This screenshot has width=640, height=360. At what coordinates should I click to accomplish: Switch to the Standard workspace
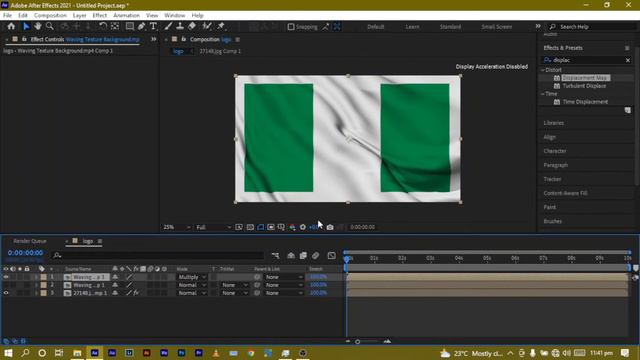click(450, 27)
